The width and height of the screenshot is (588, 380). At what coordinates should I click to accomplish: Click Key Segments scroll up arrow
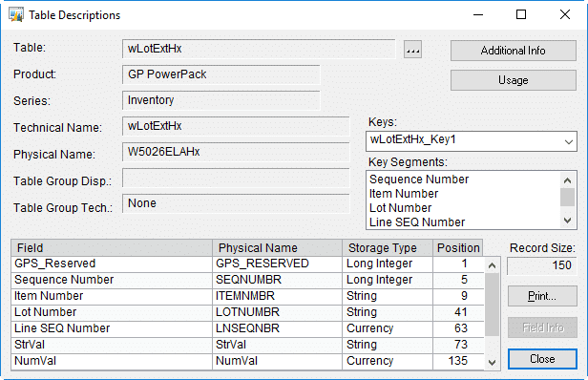click(x=567, y=180)
